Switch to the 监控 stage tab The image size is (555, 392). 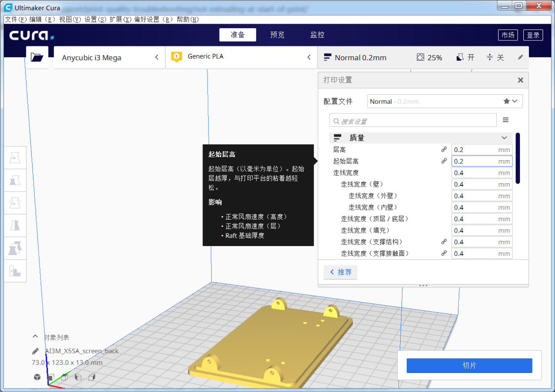[x=317, y=35]
